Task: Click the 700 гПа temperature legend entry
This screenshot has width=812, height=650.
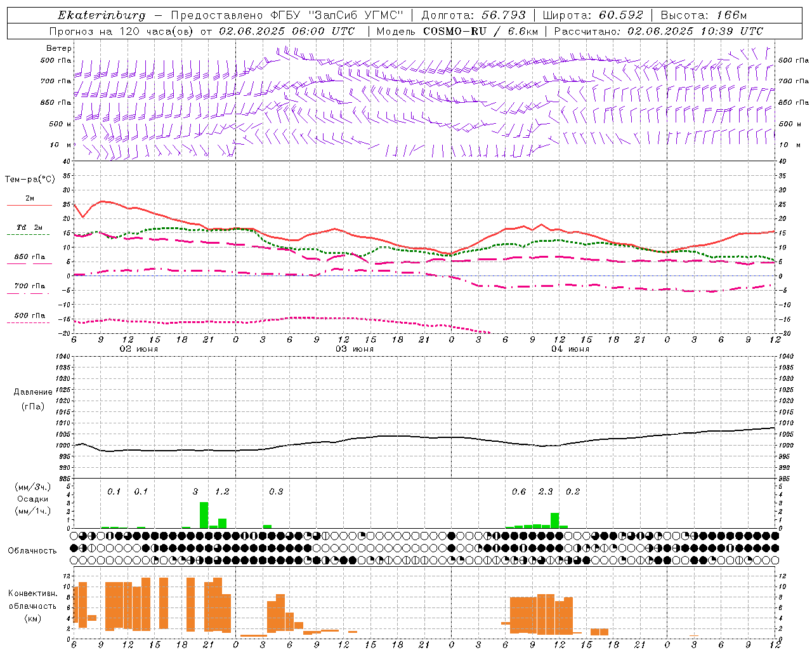Action: pyautogui.click(x=29, y=286)
